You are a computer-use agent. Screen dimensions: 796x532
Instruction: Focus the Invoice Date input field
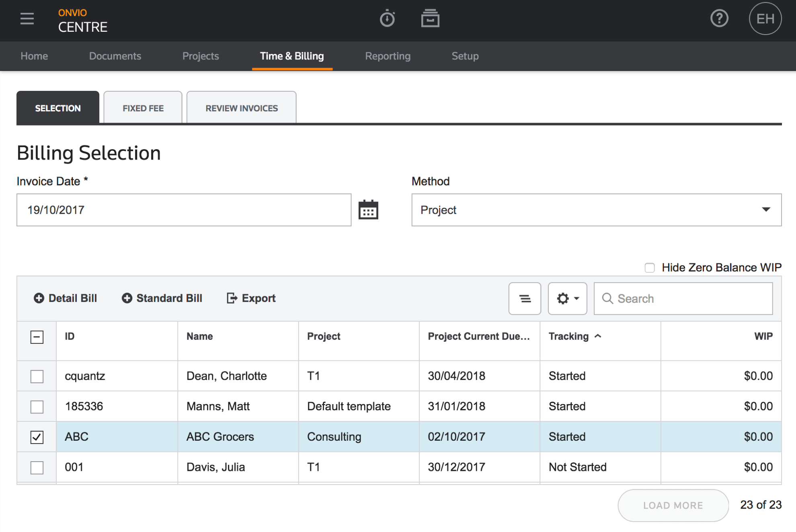point(184,210)
